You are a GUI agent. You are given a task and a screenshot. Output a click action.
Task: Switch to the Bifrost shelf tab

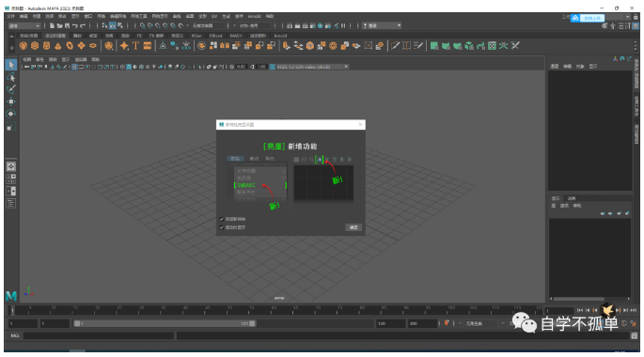click(215, 36)
